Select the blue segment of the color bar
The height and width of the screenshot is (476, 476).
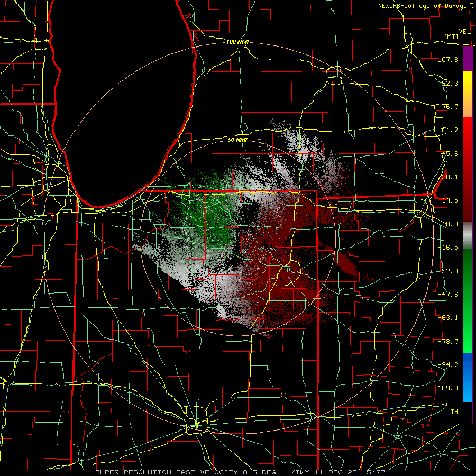467,377
